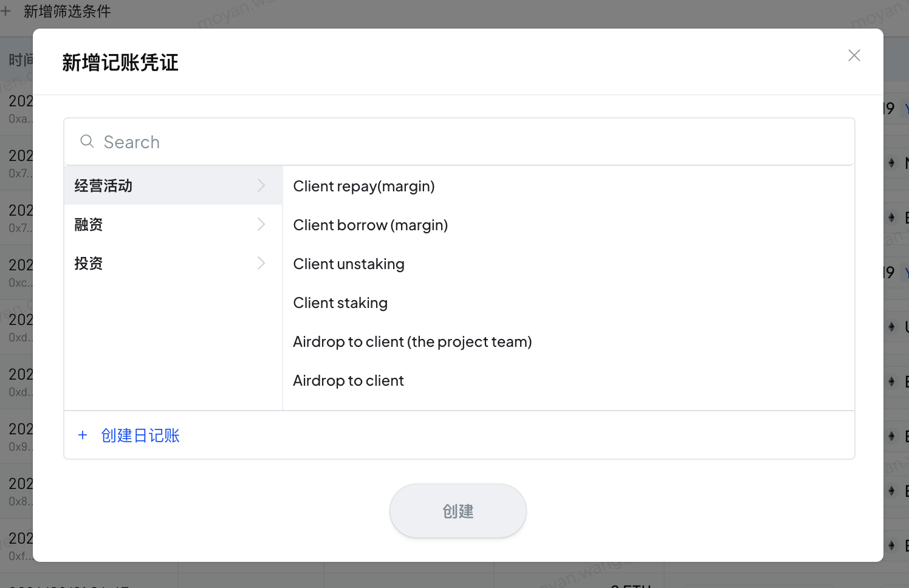This screenshot has height=588, width=909.
Task: Select the 融资 category
Action: (x=89, y=225)
